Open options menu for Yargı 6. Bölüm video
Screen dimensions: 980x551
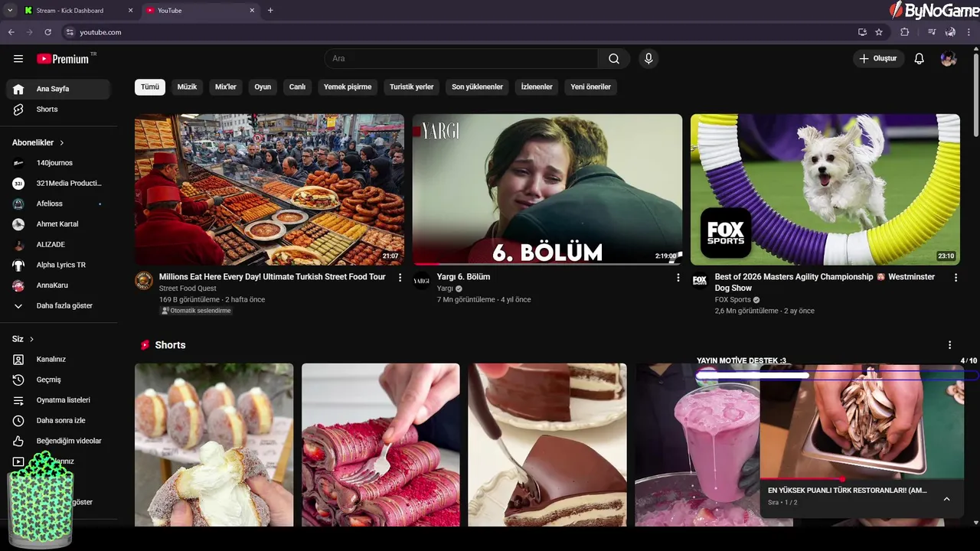point(678,278)
